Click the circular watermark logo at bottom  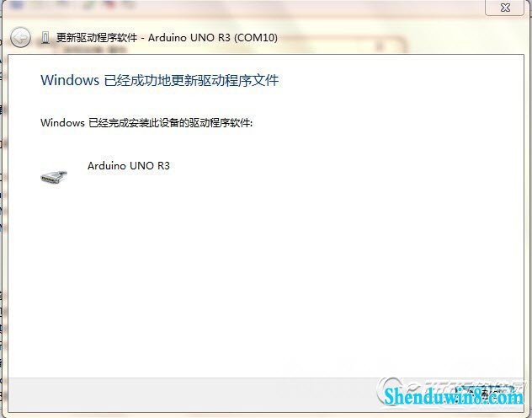tap(391, 390)
